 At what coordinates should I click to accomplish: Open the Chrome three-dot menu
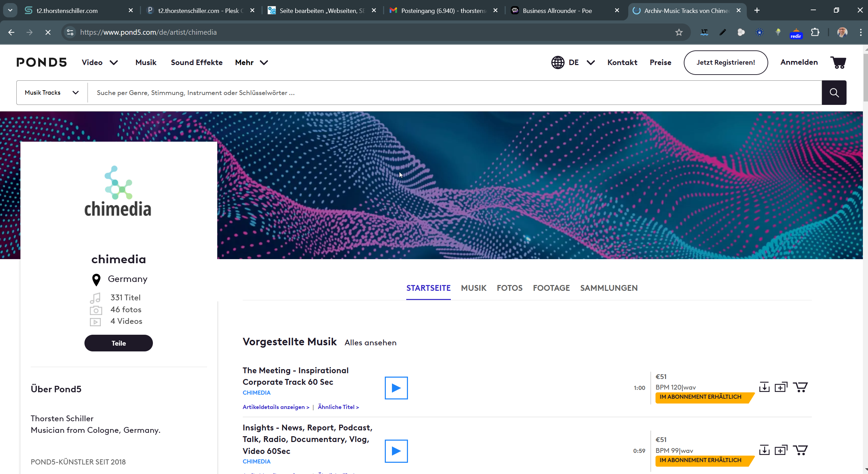pos(861,32)
